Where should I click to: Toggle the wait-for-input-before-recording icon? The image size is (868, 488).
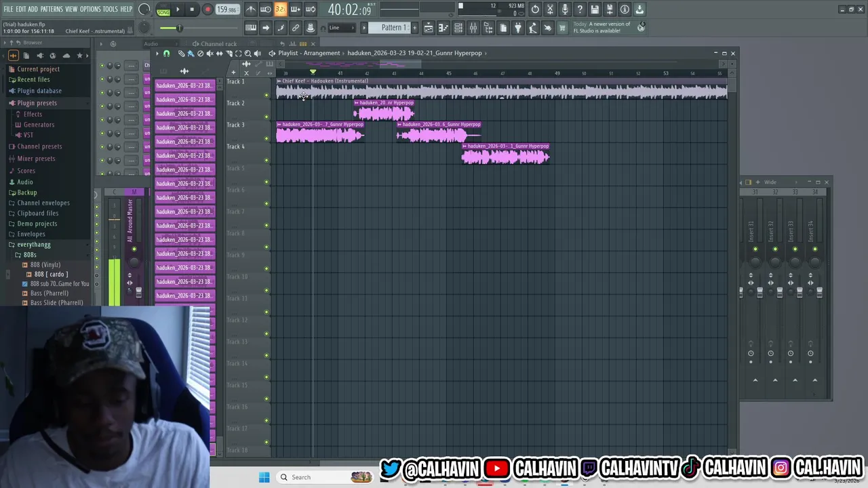265,9
